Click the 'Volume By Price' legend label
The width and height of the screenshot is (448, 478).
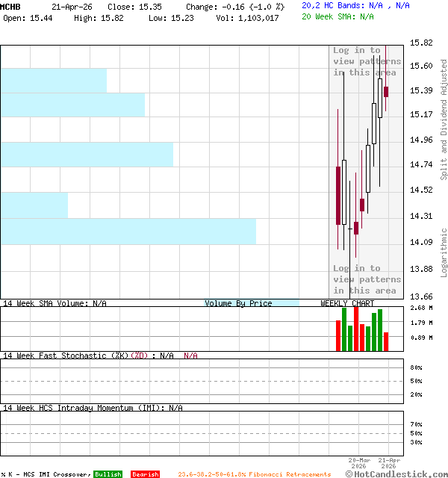click(238, 303)
